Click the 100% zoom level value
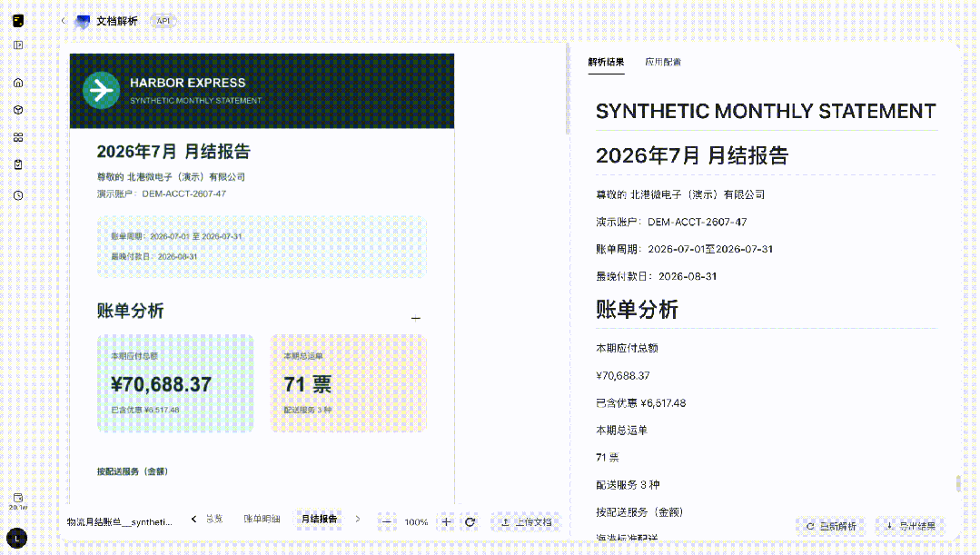This screenshot has height=555, width=980. tap(416, 522)
